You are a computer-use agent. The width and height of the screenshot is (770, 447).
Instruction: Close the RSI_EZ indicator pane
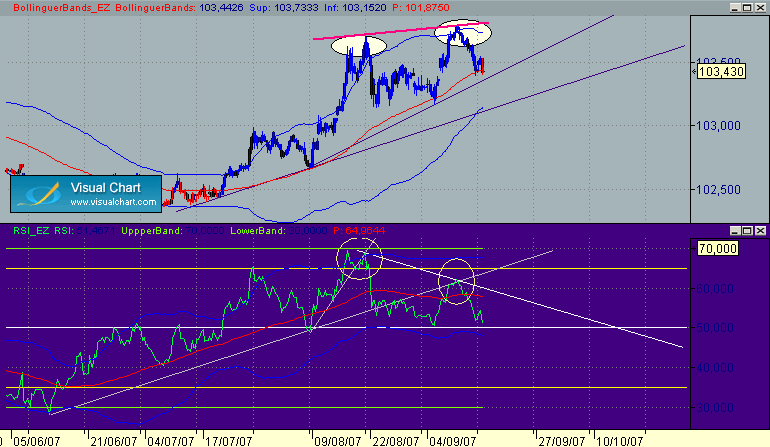[x=760, y=230]
